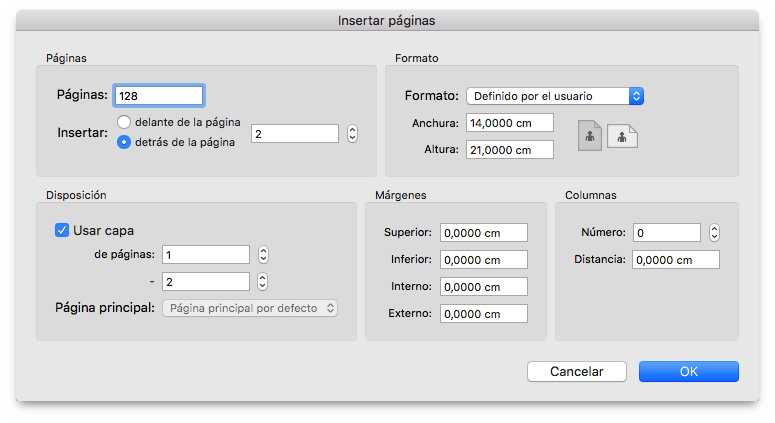
Task: Select portrait page orientation icon
Action: pyautogui.click(x=590, y=136)
